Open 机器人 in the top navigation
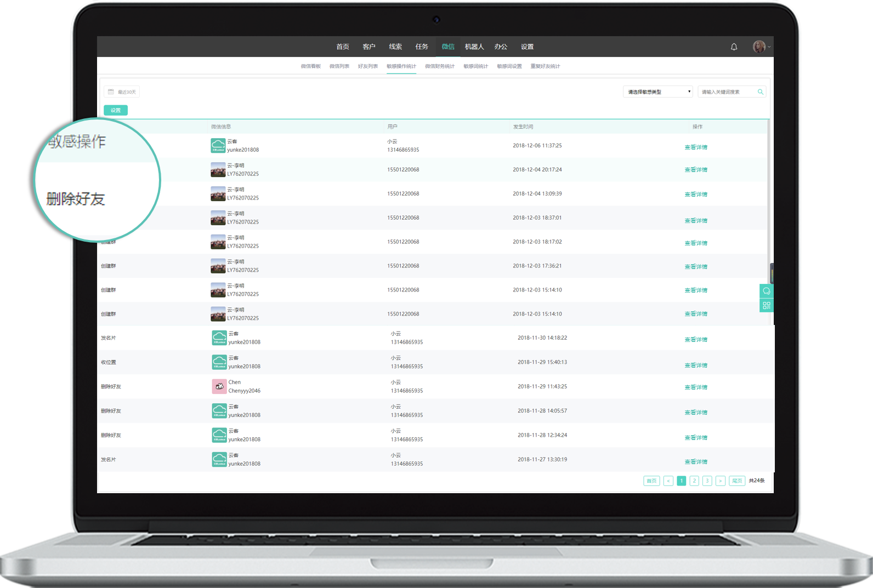 click(474, 47)
